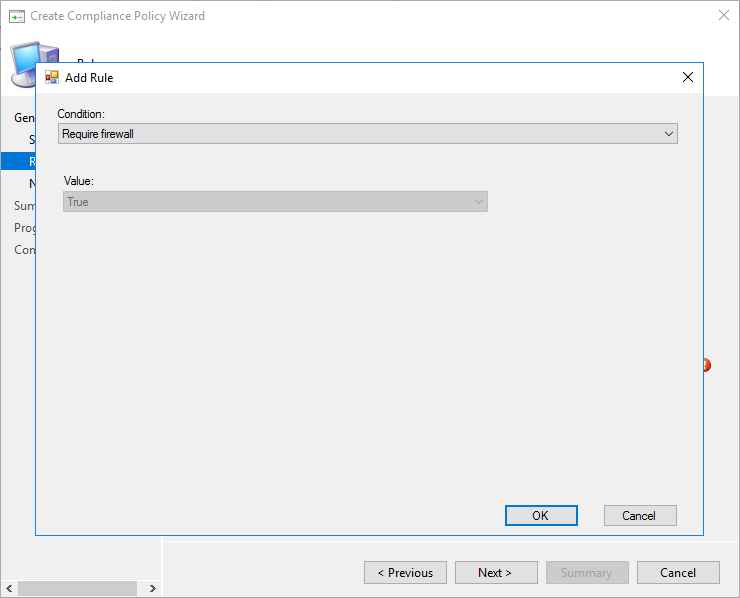Cancel the Create Compliance Policy Wizard

(678, 573)
